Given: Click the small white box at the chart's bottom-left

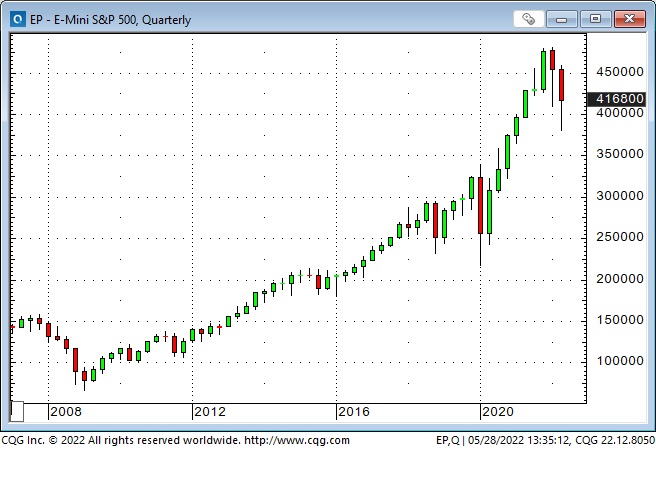Looking at the screenshot, I should click(x=17, y=412).
